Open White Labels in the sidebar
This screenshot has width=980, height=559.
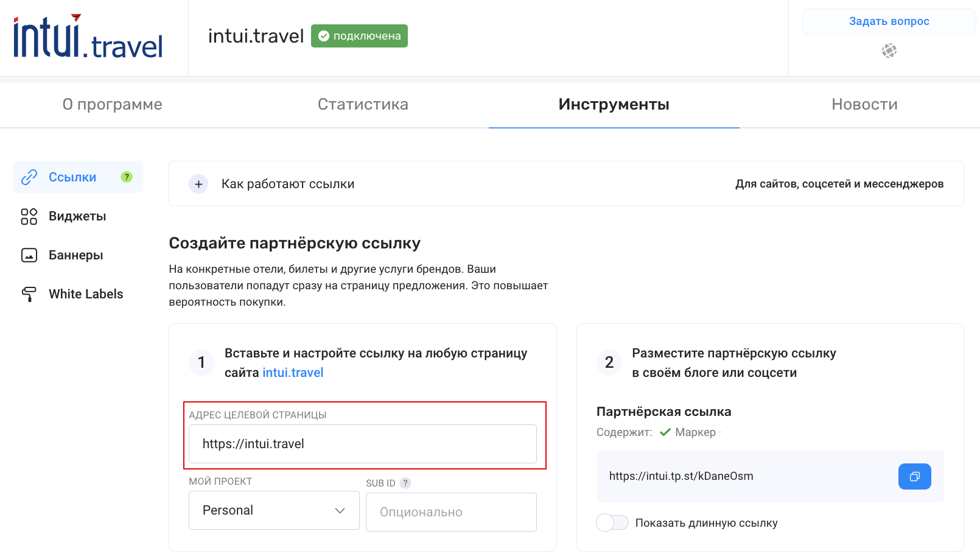[x=86, y=294]
